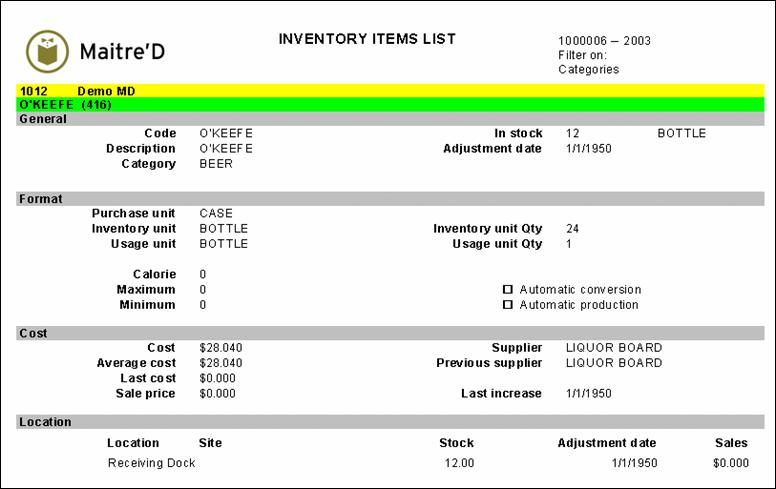
Task: Click the Receiving Dock location row
Action: point(151,463)
